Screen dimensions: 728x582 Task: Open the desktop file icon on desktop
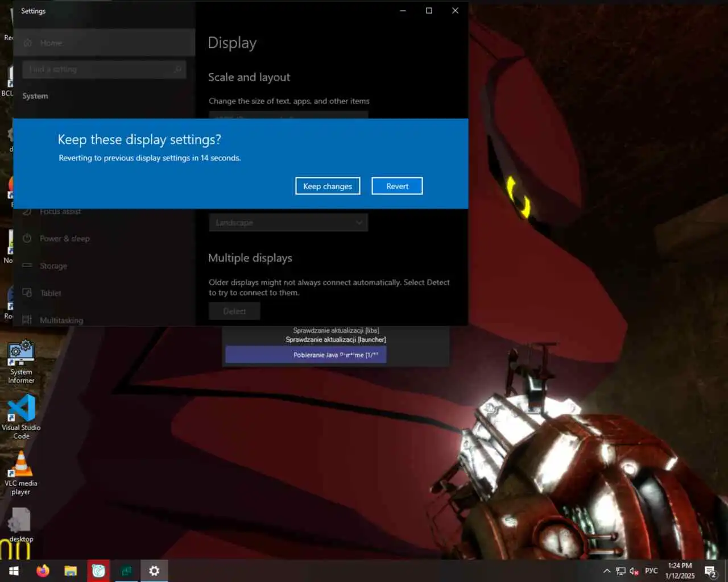click(21, 525)
